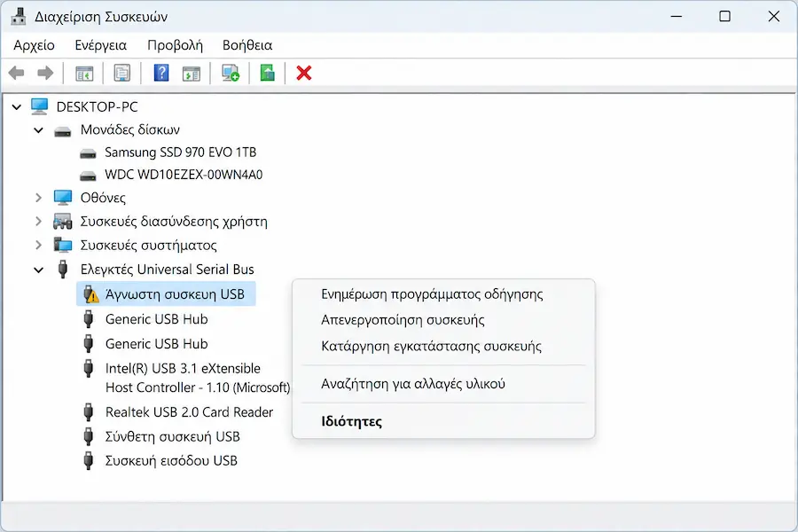This screenshot has width=798, height=532.
Task: Click the Update driver green arrow icon
Action: [x=267, y=73]
